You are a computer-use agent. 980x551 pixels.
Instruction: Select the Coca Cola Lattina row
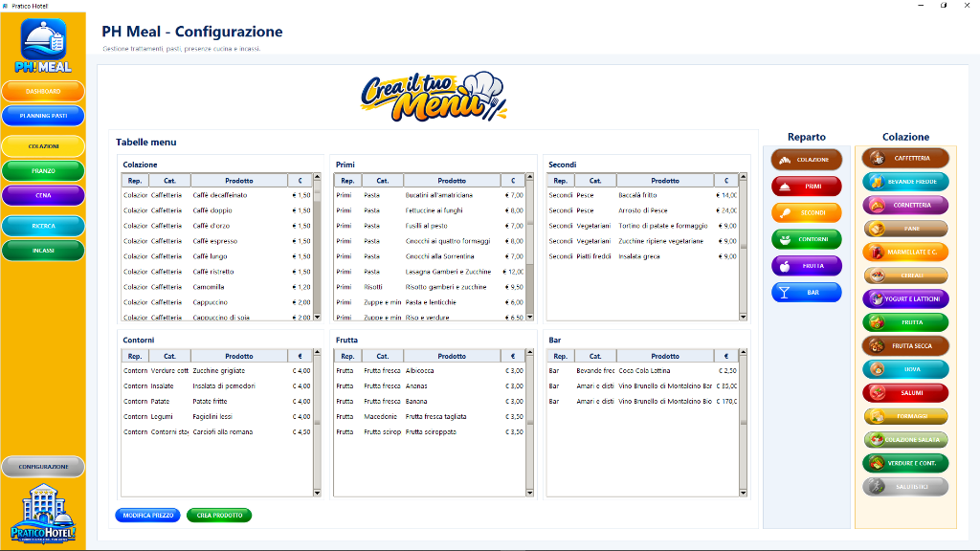point(642,370)
